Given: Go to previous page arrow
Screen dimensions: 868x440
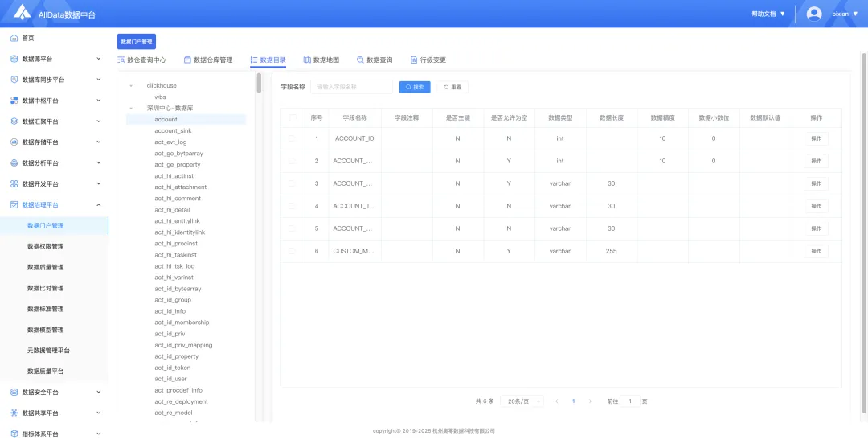Looking at the screenshot, I should click(556, 401).
